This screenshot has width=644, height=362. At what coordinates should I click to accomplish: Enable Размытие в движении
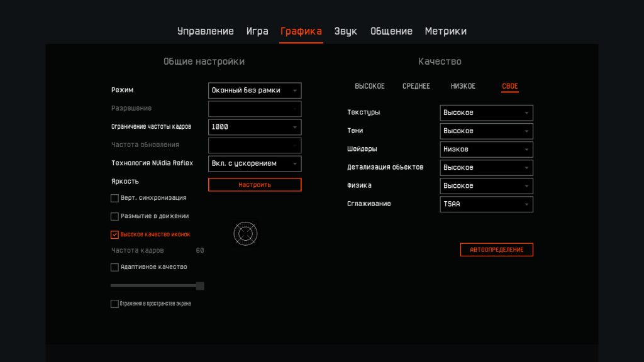[x=114, y=216]
